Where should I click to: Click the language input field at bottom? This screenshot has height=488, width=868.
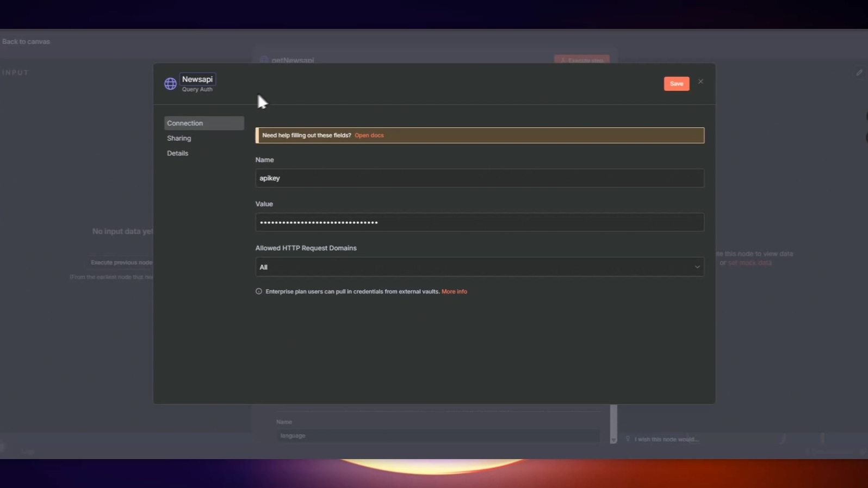tap(438, 435)
